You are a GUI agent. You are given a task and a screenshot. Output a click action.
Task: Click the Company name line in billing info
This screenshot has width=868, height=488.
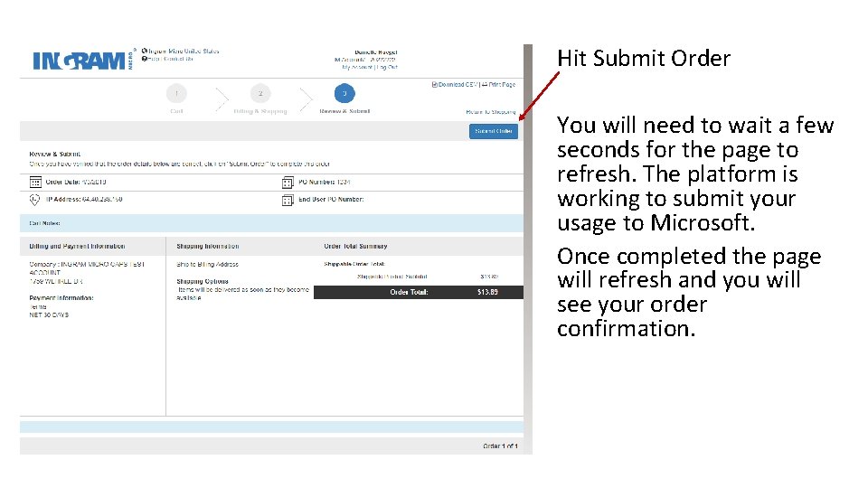coord(87,268)
